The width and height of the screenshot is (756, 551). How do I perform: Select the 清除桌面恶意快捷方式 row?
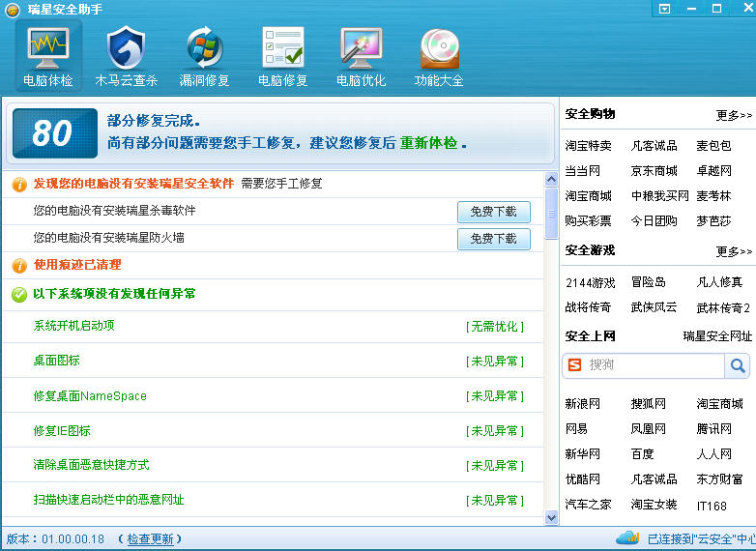[273, 465]
